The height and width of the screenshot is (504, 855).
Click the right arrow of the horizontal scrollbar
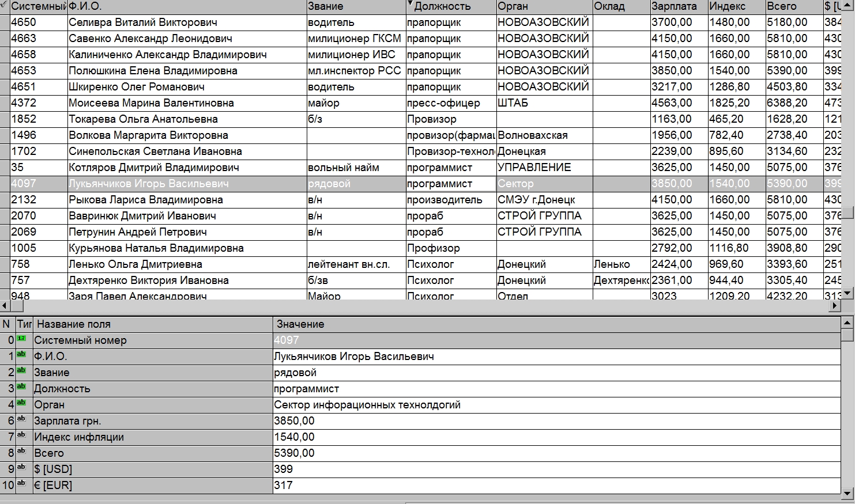point(836,306)
